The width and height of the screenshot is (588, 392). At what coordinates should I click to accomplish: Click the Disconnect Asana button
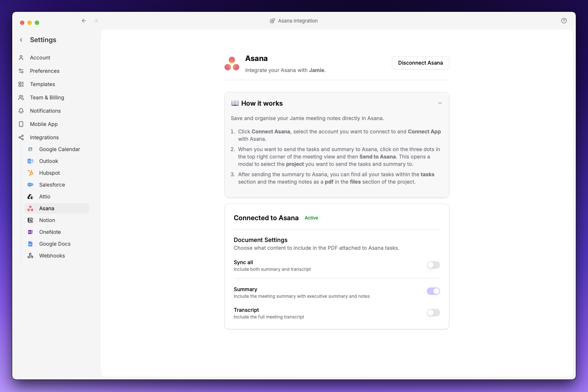click(x=420, y=63)
